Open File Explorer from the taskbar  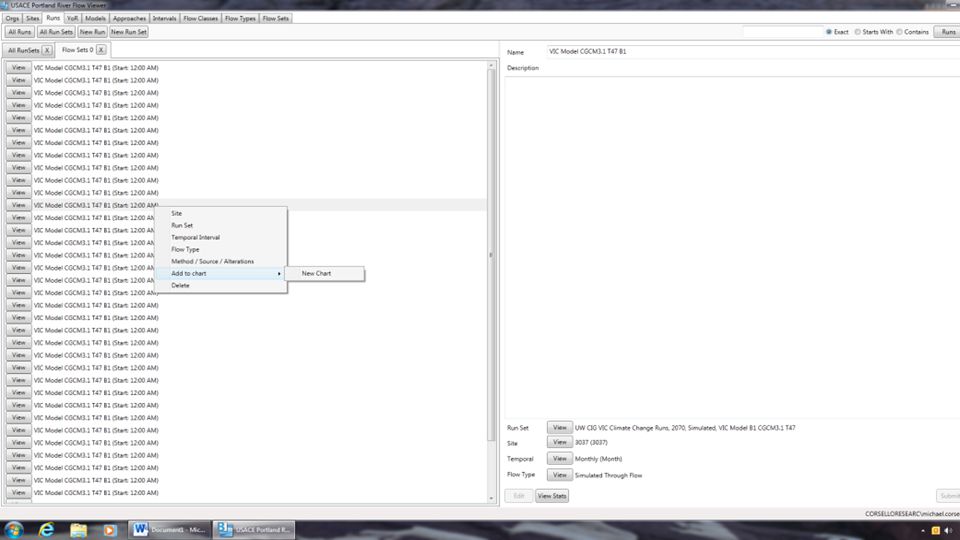coord(78,530)
